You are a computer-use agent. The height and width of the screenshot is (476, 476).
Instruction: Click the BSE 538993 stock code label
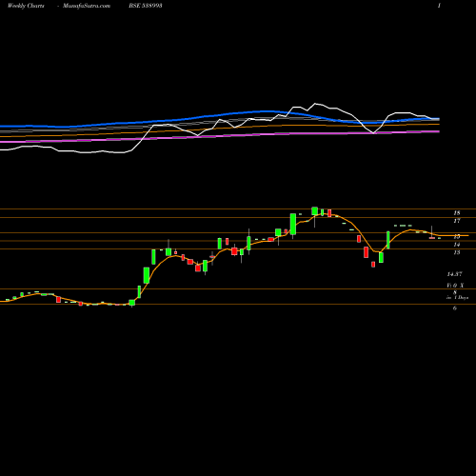tap(146, 6)
